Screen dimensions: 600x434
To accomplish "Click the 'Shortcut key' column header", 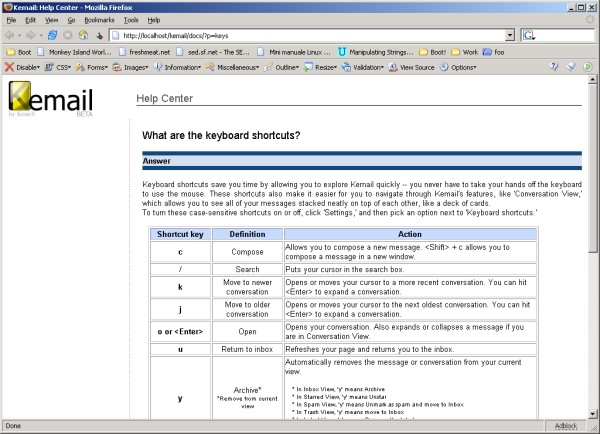I will click(x=180, y=234).
